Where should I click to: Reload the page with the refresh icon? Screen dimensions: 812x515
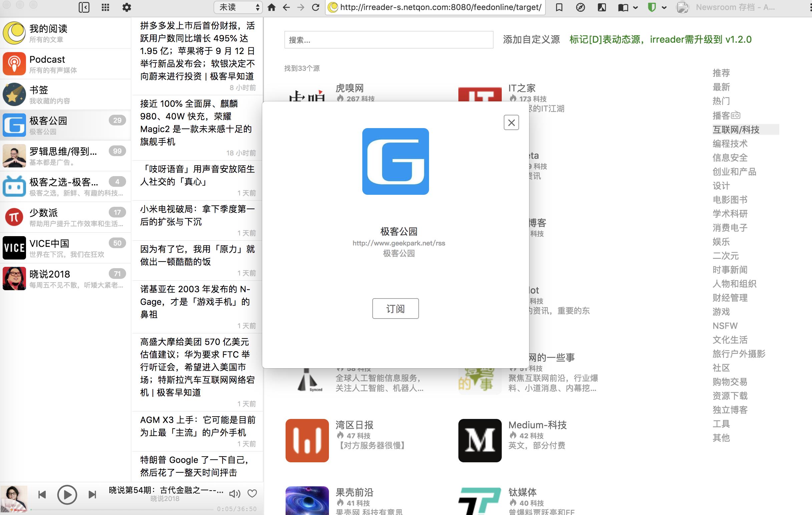tap(316, 7)
